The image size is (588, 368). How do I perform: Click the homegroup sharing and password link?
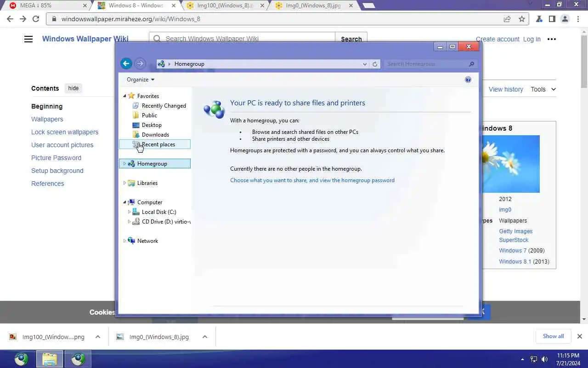tap(312, 180)
